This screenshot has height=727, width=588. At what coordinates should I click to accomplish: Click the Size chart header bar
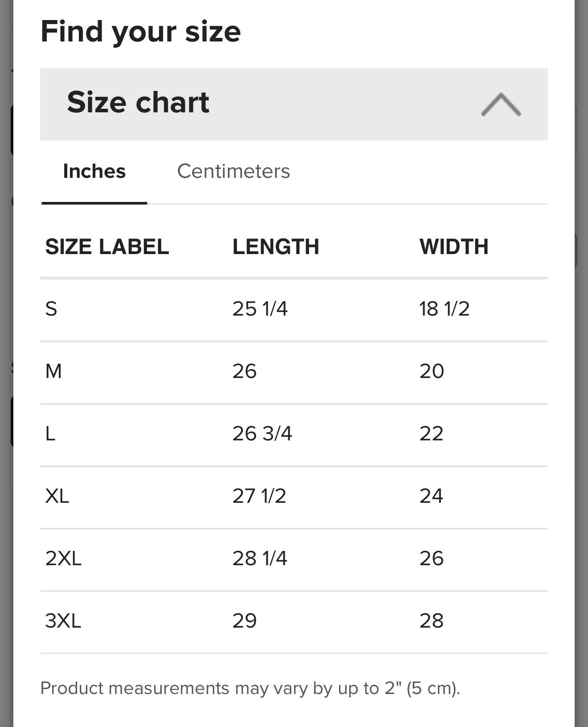pos(294,104)
